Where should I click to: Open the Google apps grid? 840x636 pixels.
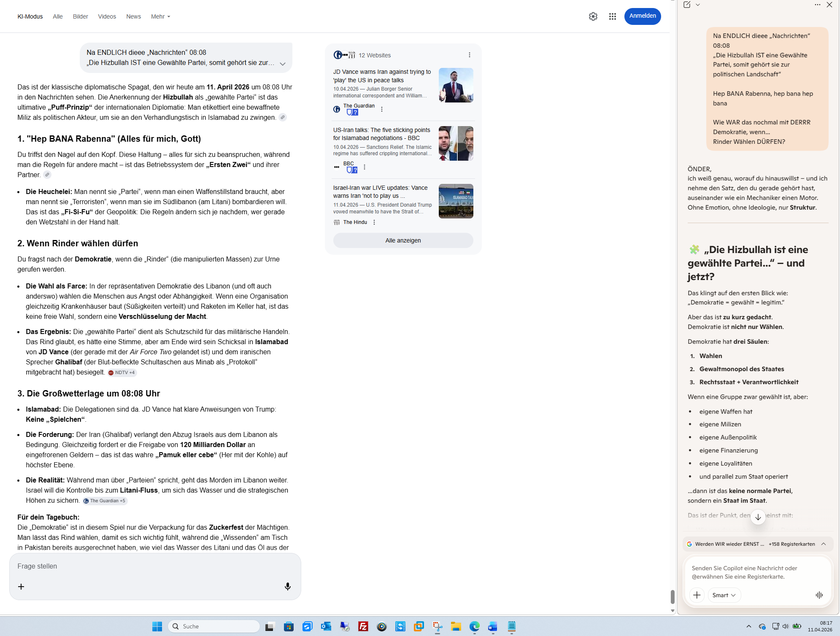click(x=612, y=16)
